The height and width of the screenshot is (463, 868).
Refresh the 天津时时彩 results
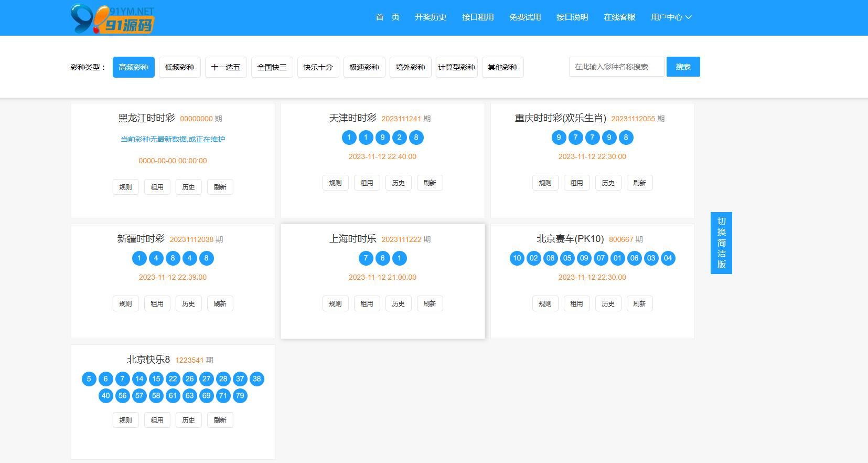(x=430, y=183)
